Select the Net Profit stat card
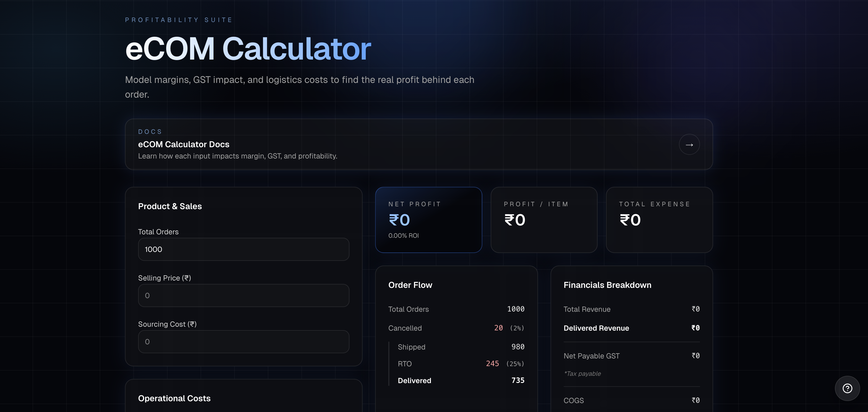 (428, 220)
